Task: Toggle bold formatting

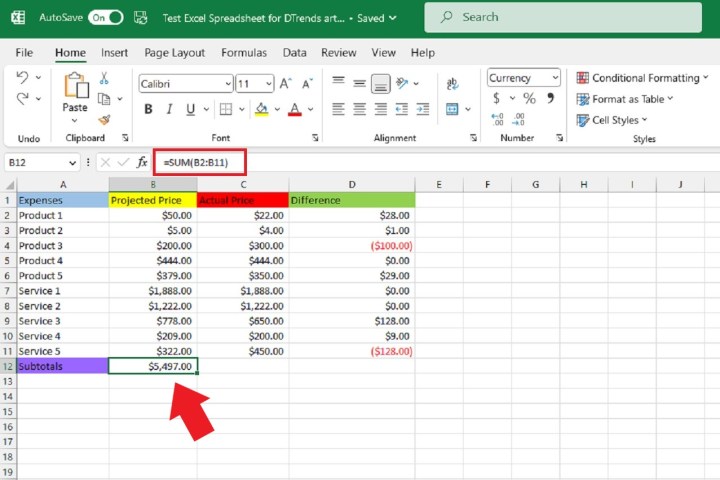Action: (146, 110)
